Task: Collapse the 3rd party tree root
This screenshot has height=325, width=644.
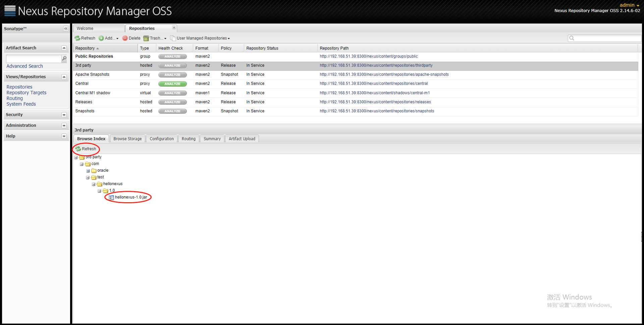Action: [76, 157]
